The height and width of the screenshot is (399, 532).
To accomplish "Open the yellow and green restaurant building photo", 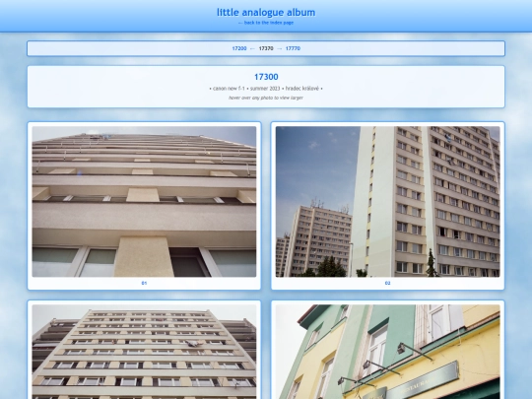I will pyautogui.click(x=388, y=352).
